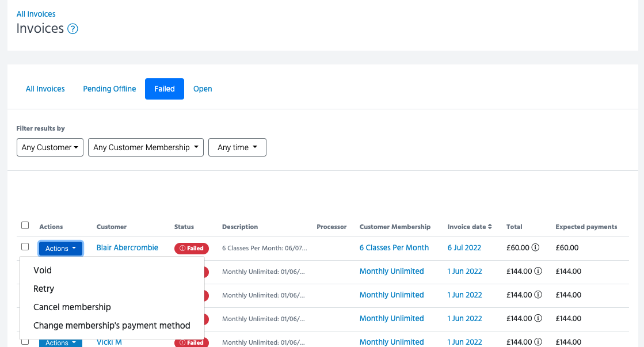Choose Void from the actions menu

[x=43, y=270]
